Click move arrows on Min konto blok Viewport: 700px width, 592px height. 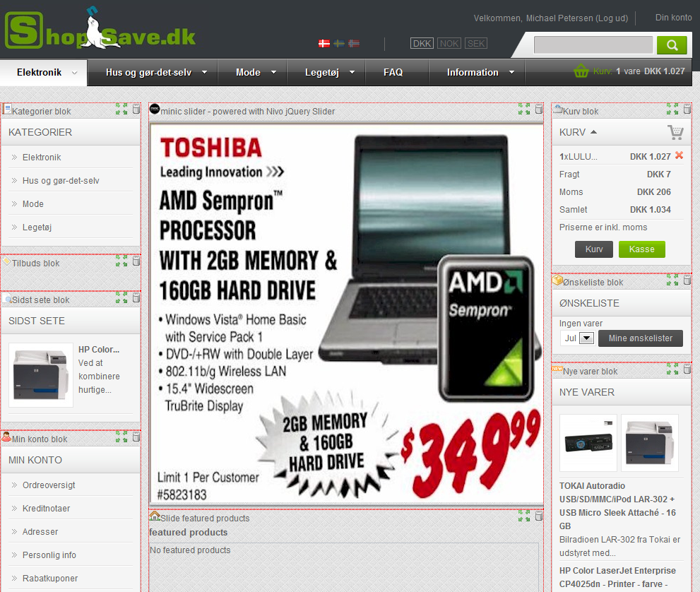121,437
